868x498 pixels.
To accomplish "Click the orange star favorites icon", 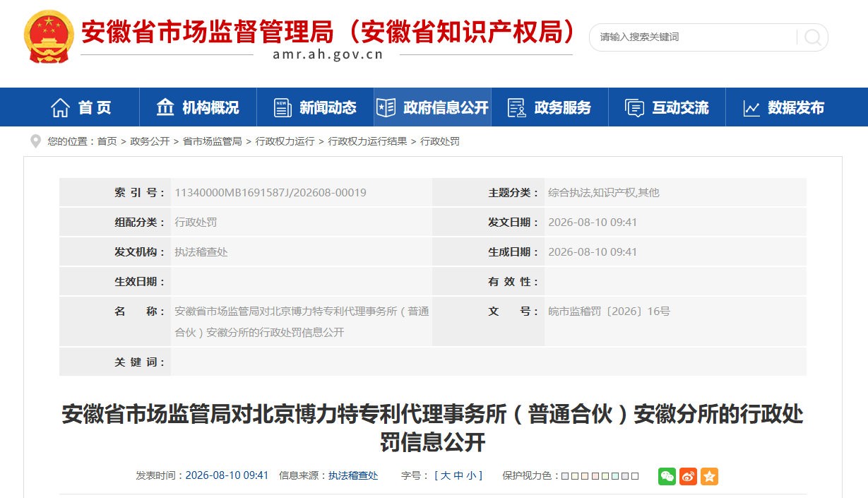I will coord(710,476).
